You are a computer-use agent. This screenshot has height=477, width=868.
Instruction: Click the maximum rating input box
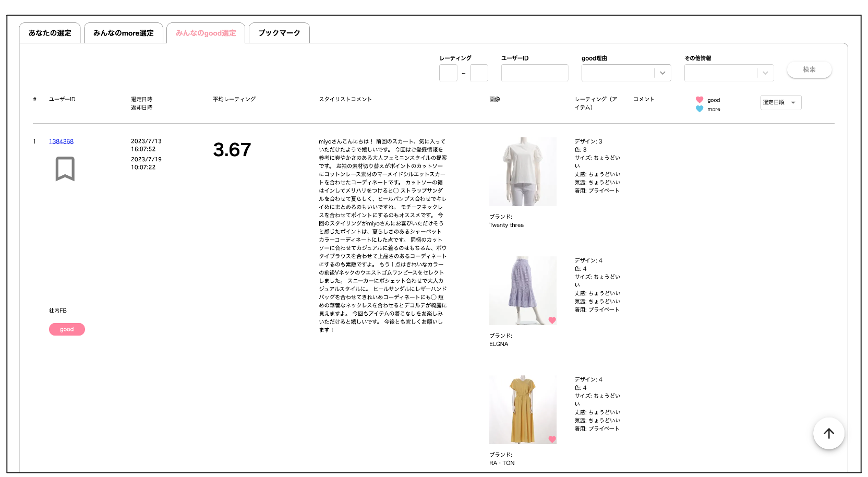click(x=479, y=73)
